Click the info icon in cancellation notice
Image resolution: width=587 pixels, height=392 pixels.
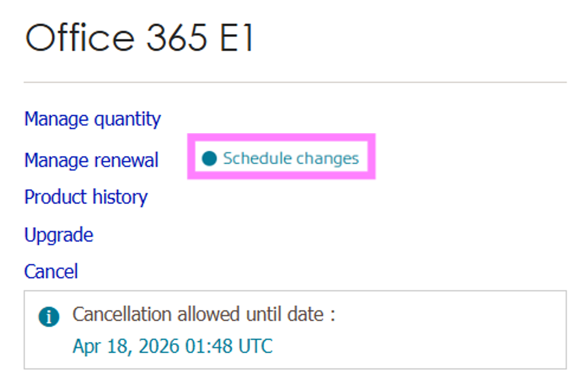(x=49, y=317)
